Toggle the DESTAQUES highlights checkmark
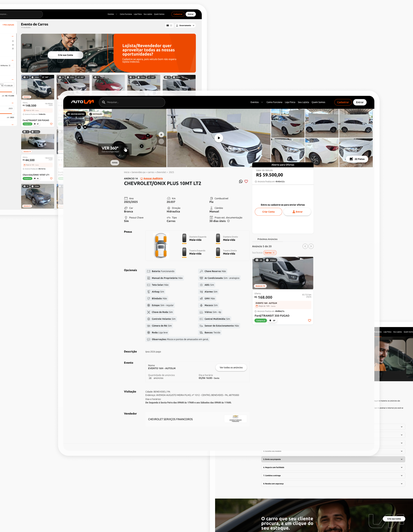The width and height of the screenshot is (413, 532). click(96, 114)
